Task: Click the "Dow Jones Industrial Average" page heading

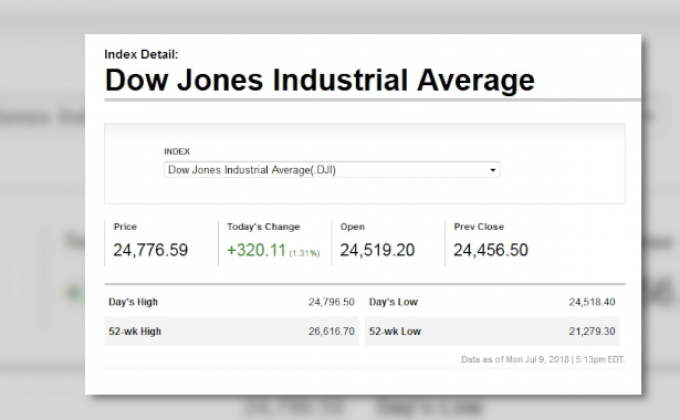Action: [319, 80]
